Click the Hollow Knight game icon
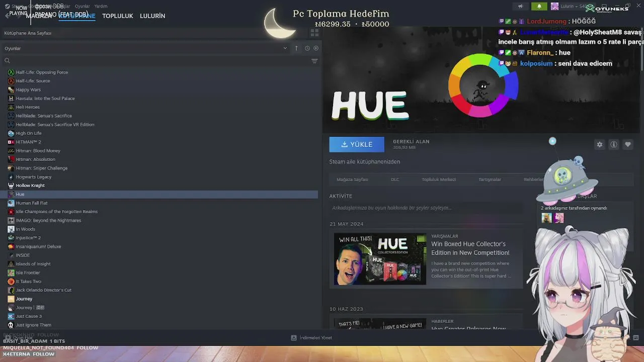 11,186
